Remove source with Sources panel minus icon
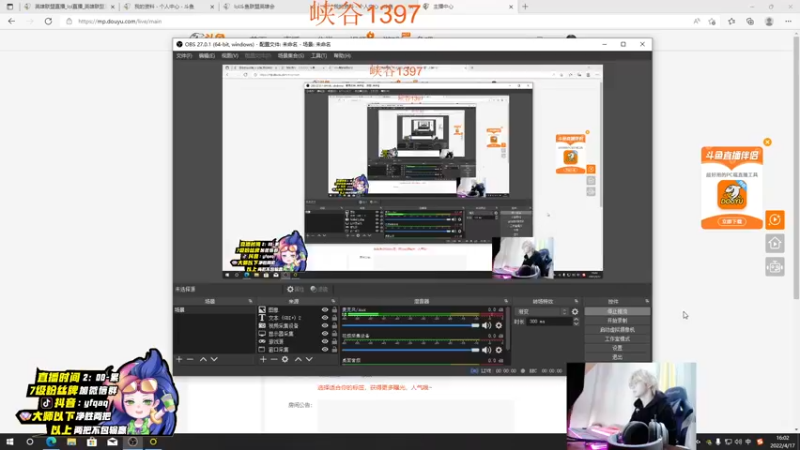Screen dimensions: 800x450 coord(274,359)
